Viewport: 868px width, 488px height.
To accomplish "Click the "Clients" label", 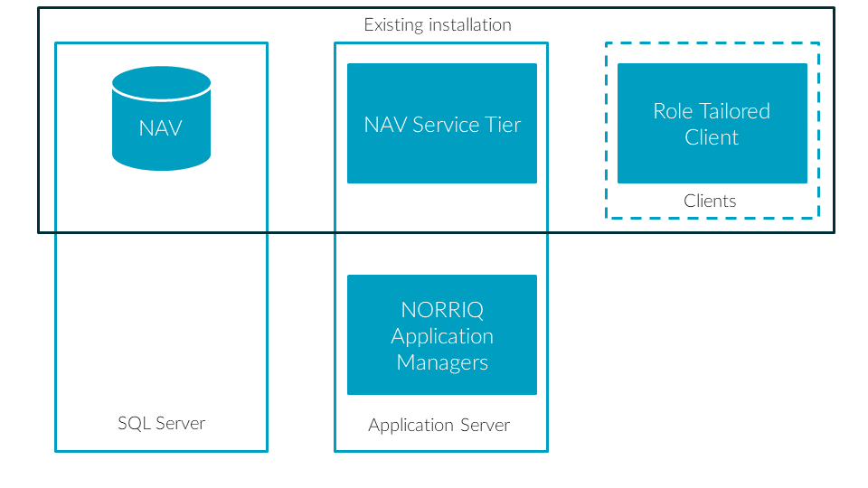I will click(x=710, y=201).
